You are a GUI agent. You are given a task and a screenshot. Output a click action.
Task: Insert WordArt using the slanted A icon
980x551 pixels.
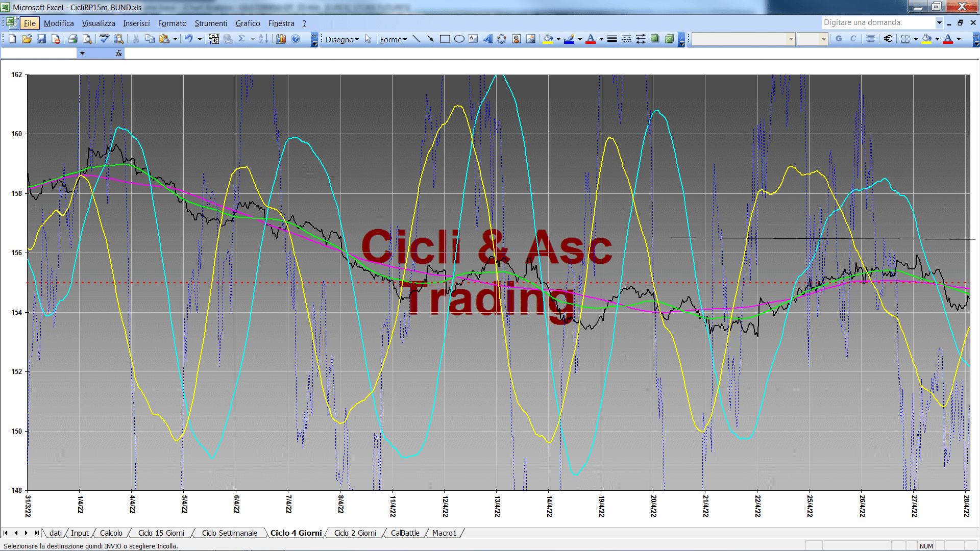pos(487,39)
